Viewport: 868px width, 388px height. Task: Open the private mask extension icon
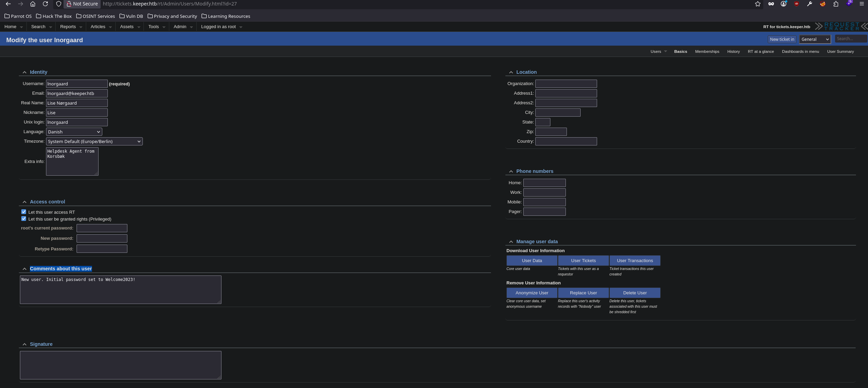771,4
